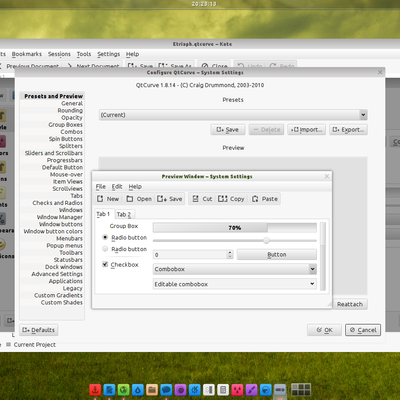400x400 pixels.
Task: Expand the Combobox dropdown in preview
Action: click(x=312, y=269)
